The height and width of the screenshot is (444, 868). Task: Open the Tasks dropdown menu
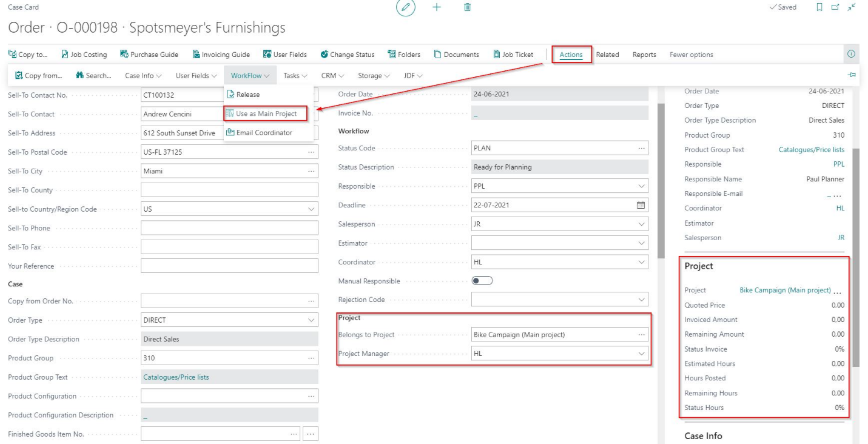tap(295, 76)
